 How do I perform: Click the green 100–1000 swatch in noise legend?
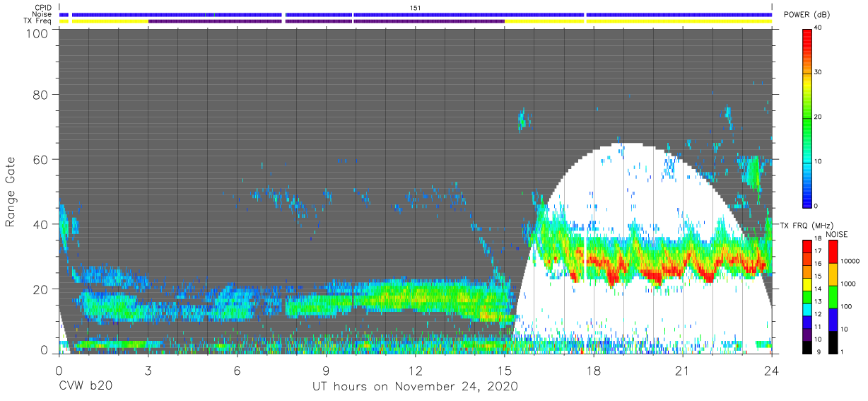pos(833,296)
